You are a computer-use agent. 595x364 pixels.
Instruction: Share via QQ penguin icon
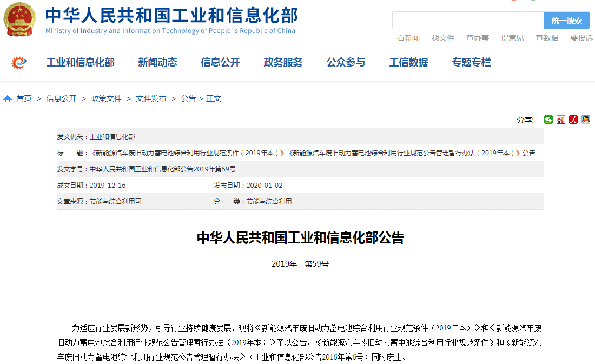(x=586, y=120)
